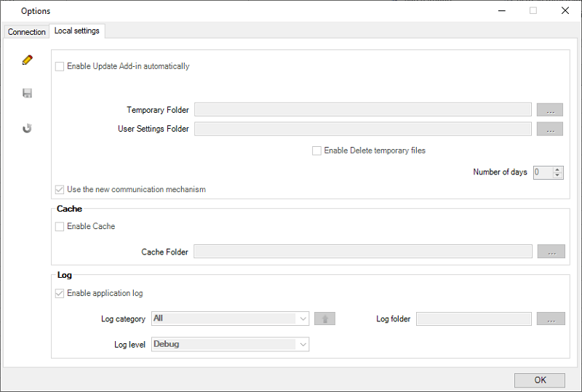Click the upload arrow button beside Log category
The image size is (582, 392).
324,319
